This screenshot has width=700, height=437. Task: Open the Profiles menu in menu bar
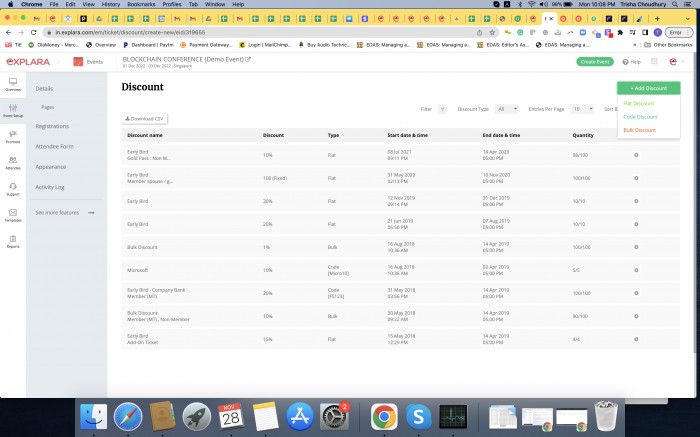tap(171, 4)
